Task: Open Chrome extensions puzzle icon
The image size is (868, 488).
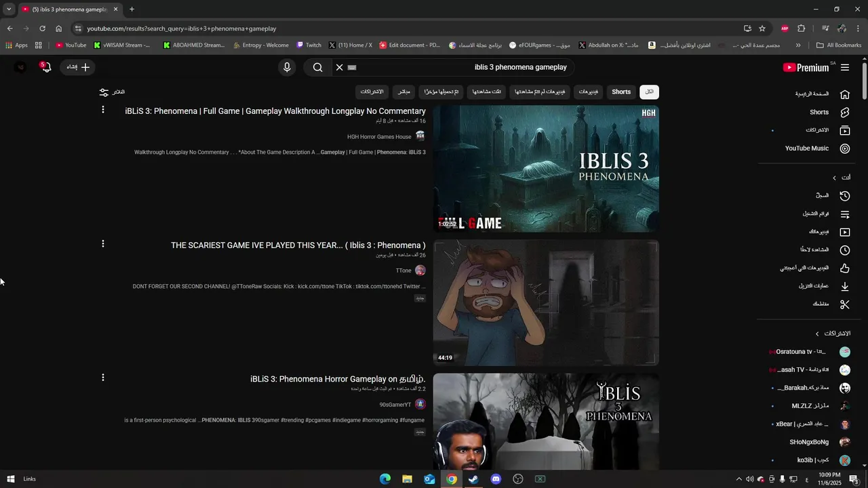Action: (x=802, y=28)
